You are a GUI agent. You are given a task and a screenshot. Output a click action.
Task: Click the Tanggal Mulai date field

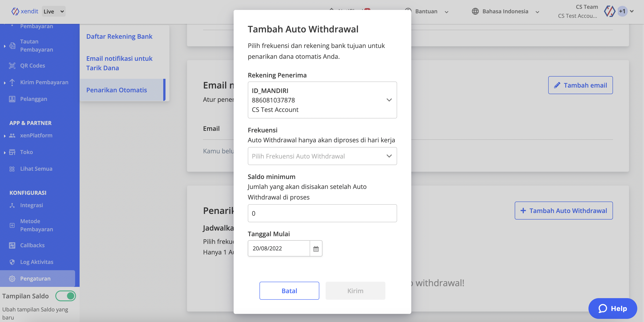(279, 248)
